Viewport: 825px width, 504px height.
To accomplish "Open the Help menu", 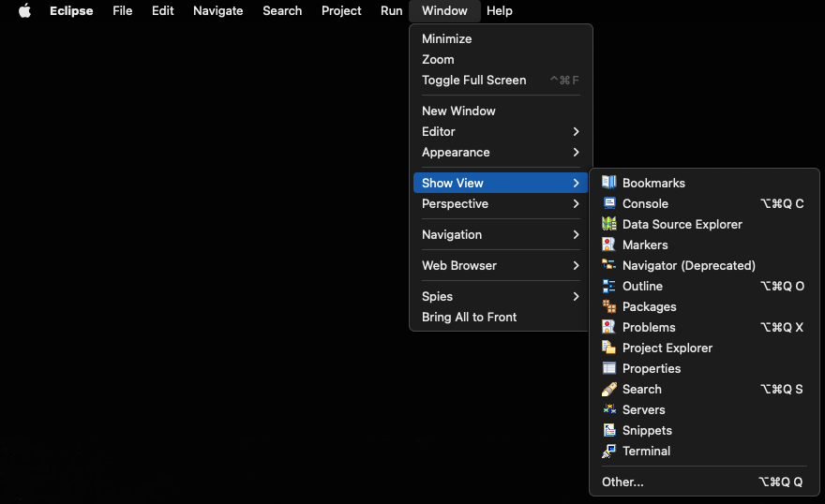I will click(x=500, y=10).
